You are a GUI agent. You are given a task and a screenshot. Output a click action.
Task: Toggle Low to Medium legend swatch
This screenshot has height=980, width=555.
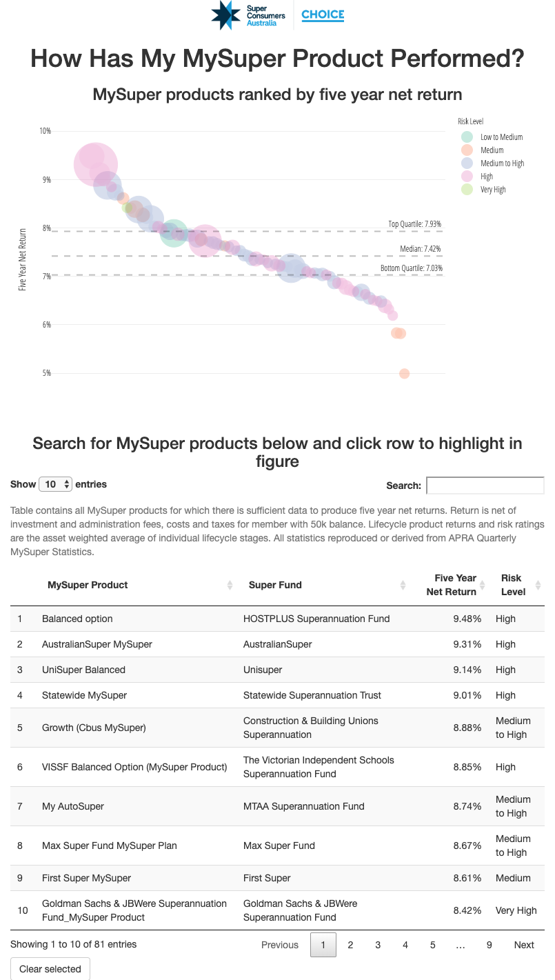(x=467, y=137)
